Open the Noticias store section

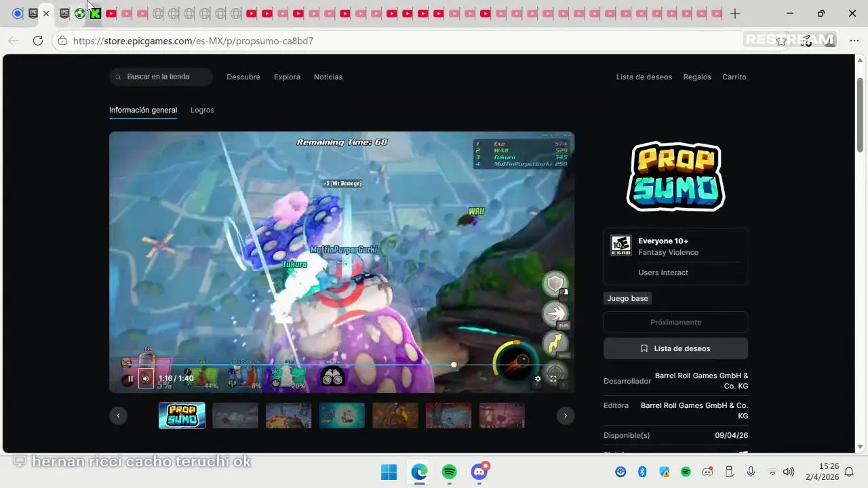(328, 77)
